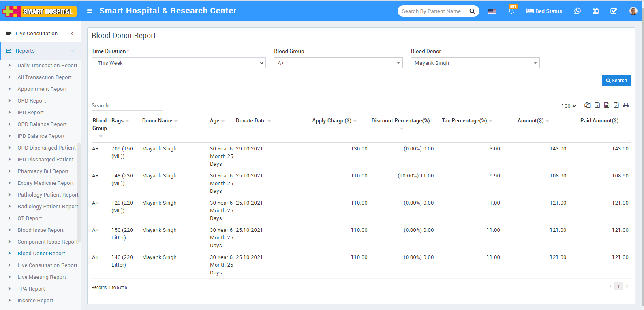This screenshot has width=644, height=310.
Task: Export table as PDF
Action: [x=616, y=105]
